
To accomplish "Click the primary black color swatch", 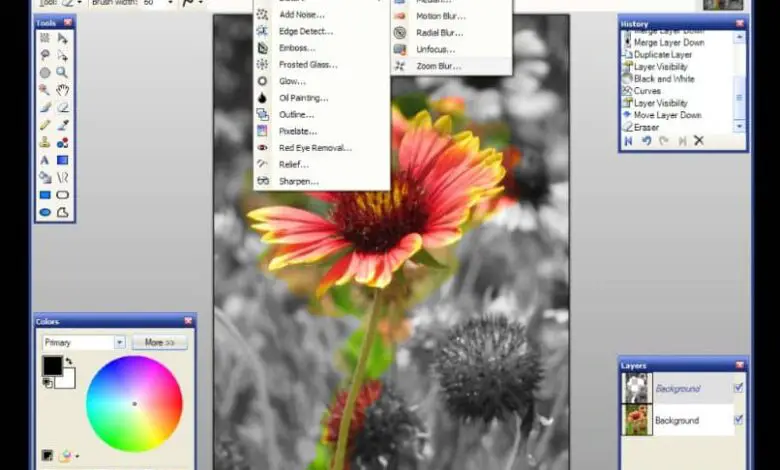I will click(x=52, y=366).
